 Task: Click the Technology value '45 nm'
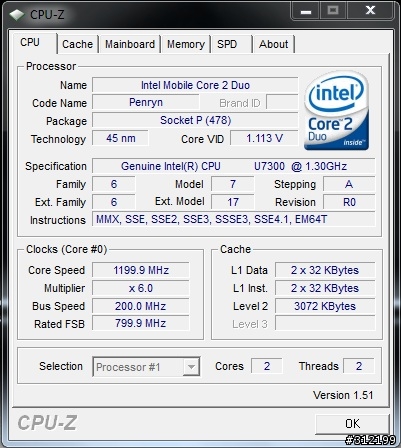click(x=120, y=138)
